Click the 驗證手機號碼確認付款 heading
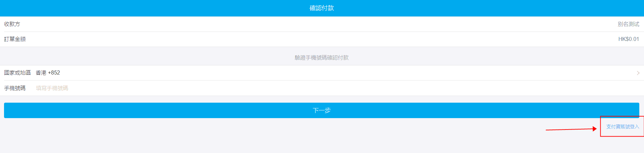Image resolution: width=644 pixels, height=153 pixels. 322,58
